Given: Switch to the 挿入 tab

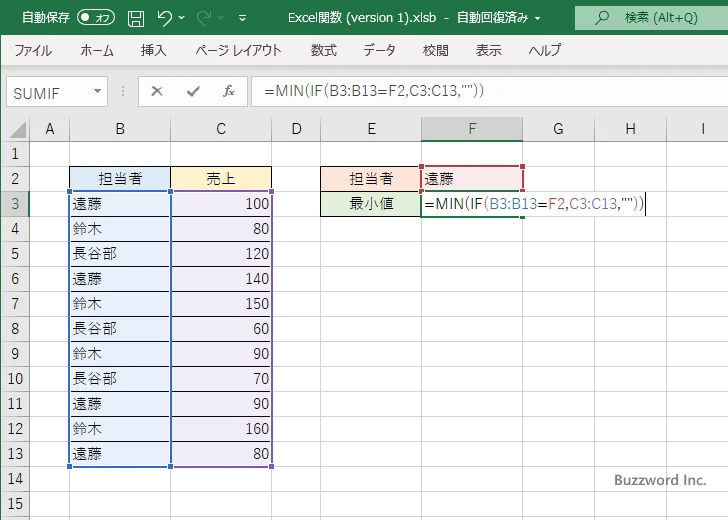Looking at the screenshot, I should coord(154,50).
